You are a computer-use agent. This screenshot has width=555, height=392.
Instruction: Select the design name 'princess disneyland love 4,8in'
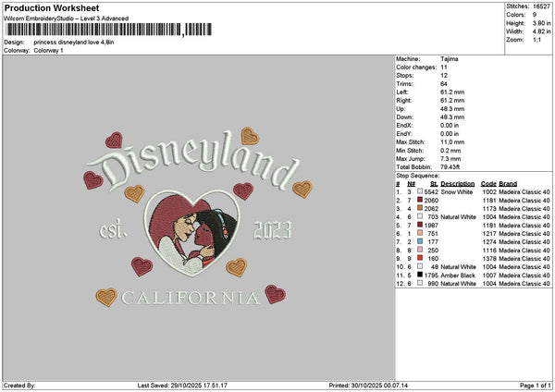74,43
